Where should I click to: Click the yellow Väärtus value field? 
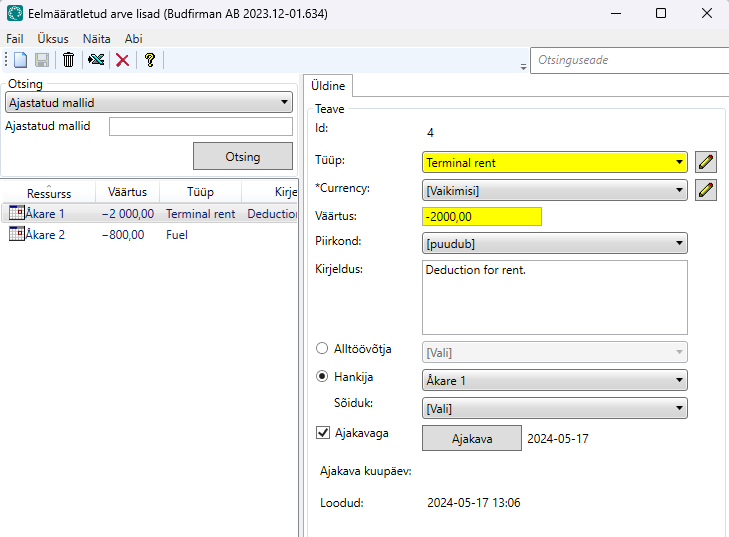pos(481,216)
